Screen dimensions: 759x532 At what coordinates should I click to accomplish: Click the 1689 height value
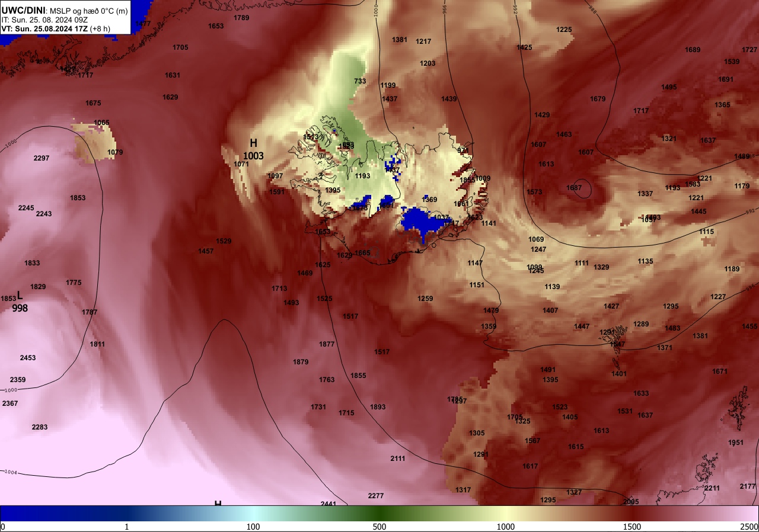[x=693, y=50]
